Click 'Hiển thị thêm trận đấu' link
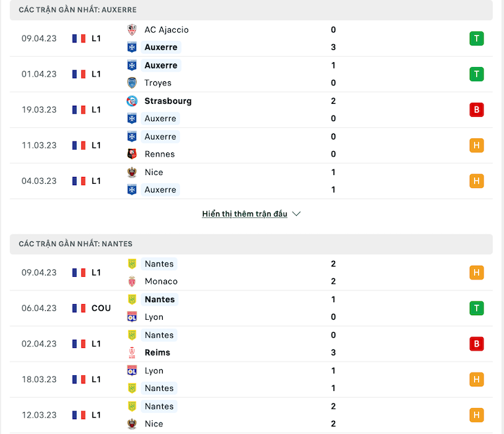Viewport: 504px width, 434px height. click(245, 214)
